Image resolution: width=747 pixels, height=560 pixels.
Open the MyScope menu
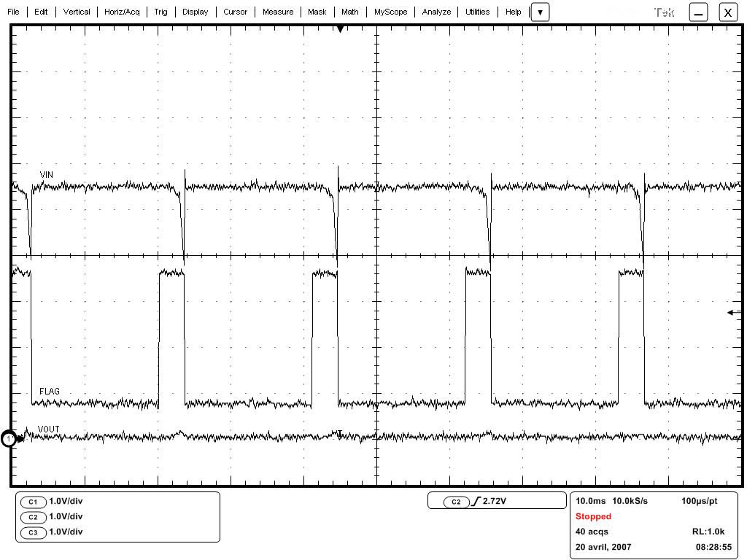390,12
